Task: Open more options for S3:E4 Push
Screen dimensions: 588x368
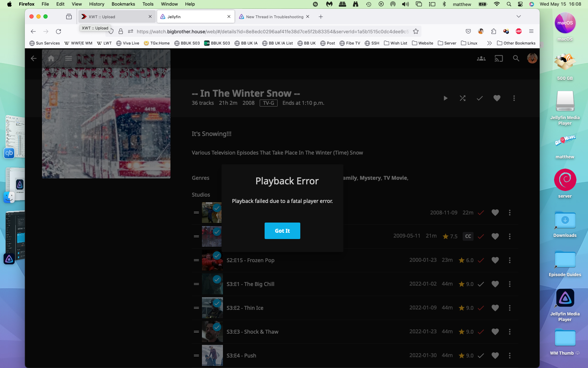Action: tap(510, 356)
